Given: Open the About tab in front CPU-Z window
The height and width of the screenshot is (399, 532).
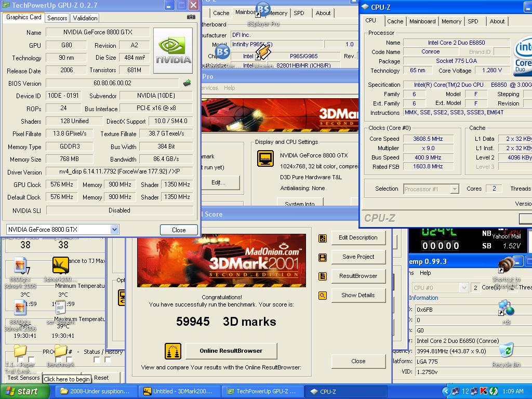Looking at the screenshot, I should coord(497,21).
